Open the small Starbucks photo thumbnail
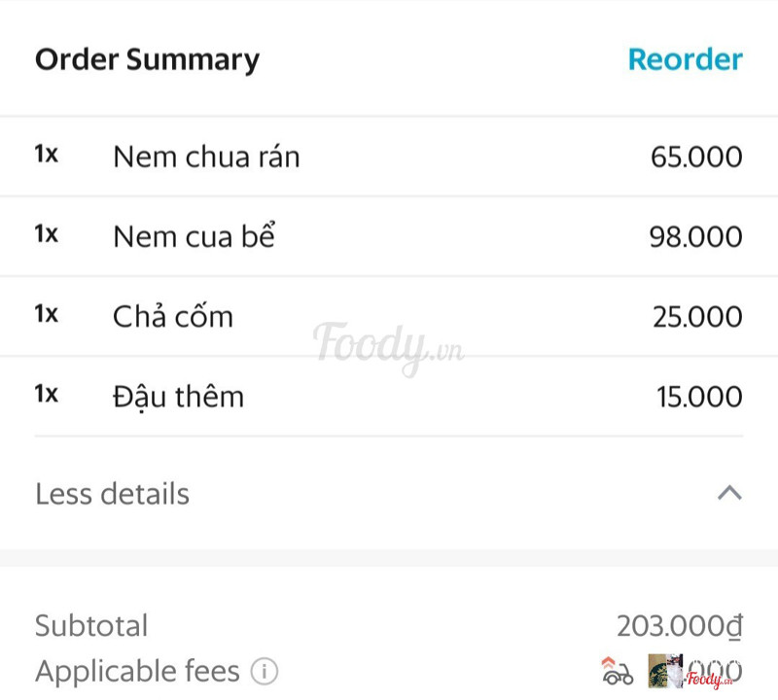The image size is (778, 700). coord(666,671)
